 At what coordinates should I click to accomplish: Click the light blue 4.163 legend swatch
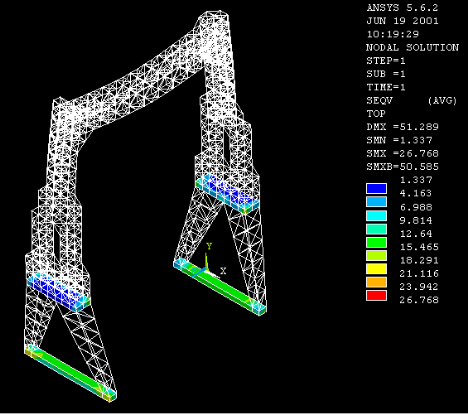click(376, 202)
